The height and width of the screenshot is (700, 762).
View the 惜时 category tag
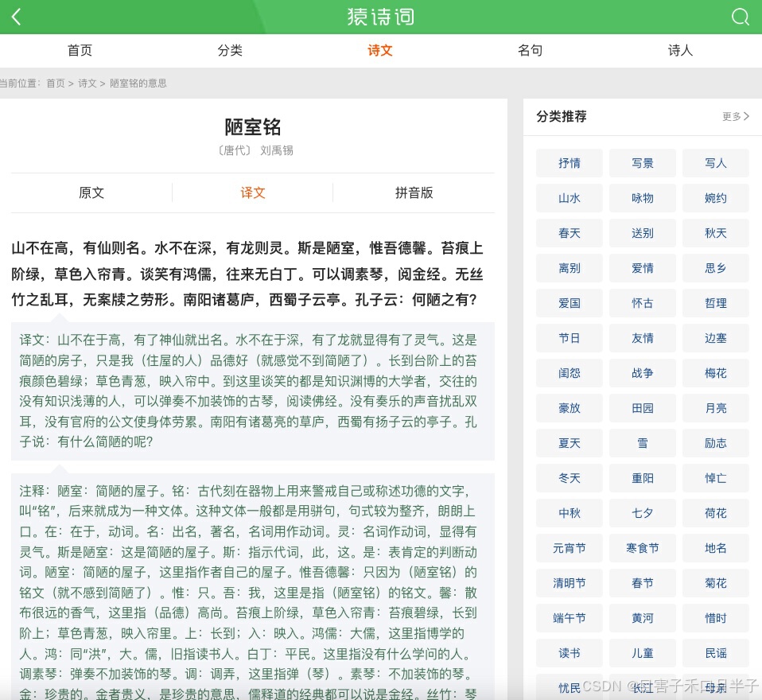pos(716,618)
